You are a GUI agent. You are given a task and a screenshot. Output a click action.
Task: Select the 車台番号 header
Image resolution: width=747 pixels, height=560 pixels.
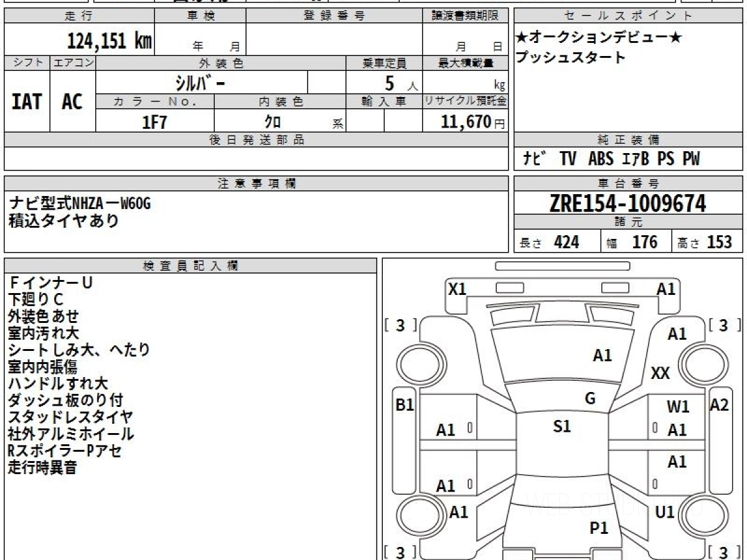coord(629,184)
